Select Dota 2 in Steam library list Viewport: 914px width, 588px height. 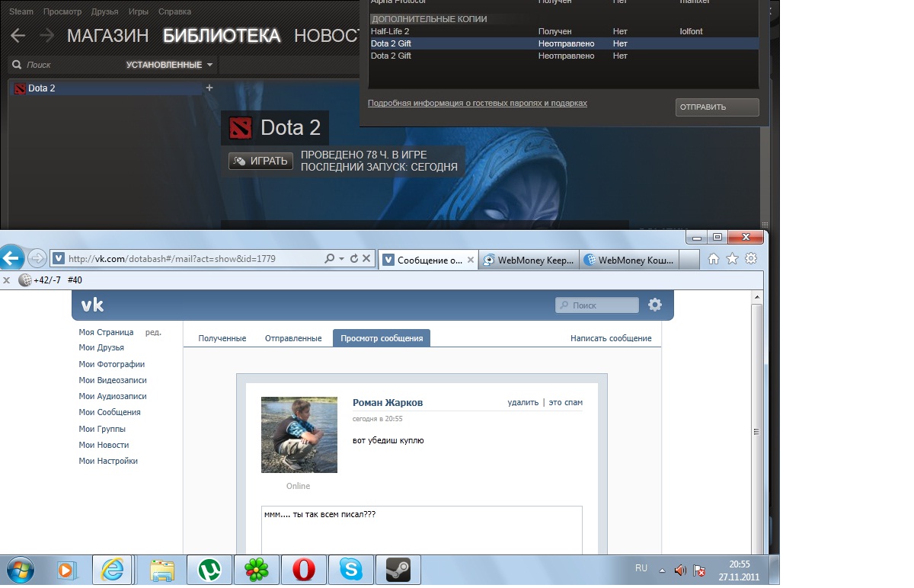[x=107, y=88]
